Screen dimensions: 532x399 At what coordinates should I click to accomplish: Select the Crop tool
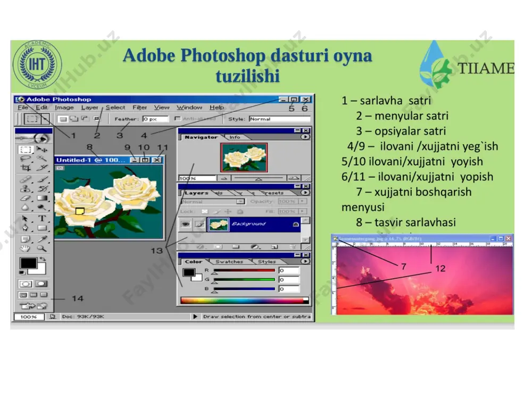[x=26, y=168]
